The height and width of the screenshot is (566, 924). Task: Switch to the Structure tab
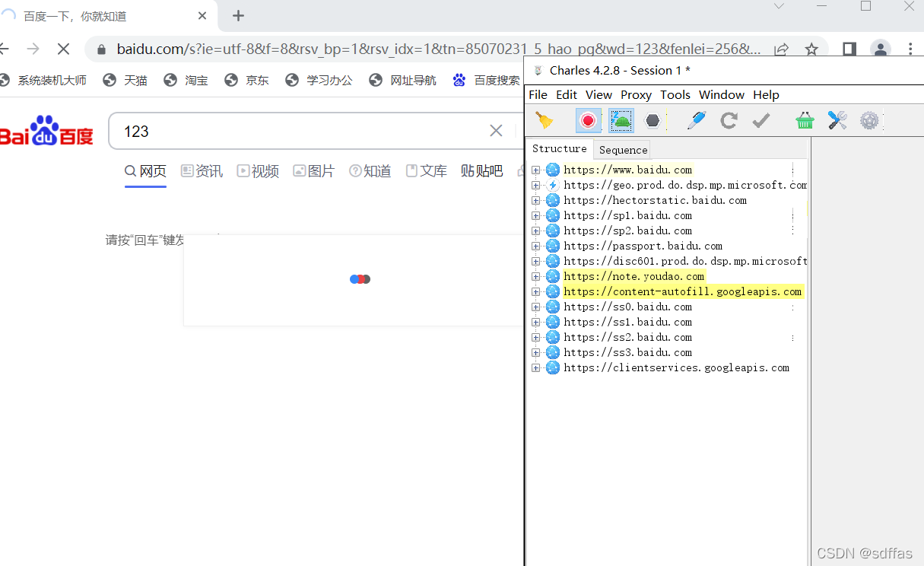coord(560,148)
